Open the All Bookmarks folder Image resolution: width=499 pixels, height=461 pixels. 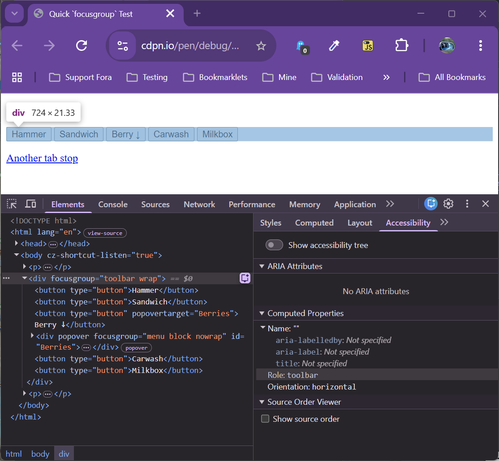click(x=452, y=77)
